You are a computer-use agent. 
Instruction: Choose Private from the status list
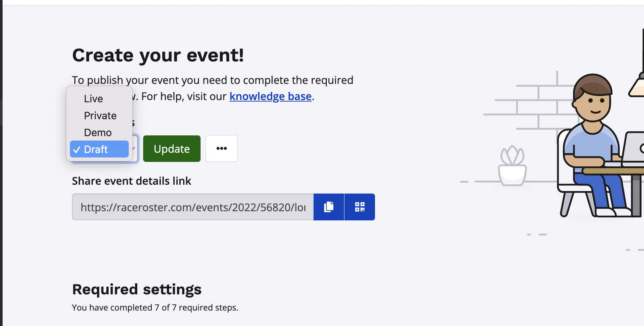pyautogui.click(x=100, y=116)
